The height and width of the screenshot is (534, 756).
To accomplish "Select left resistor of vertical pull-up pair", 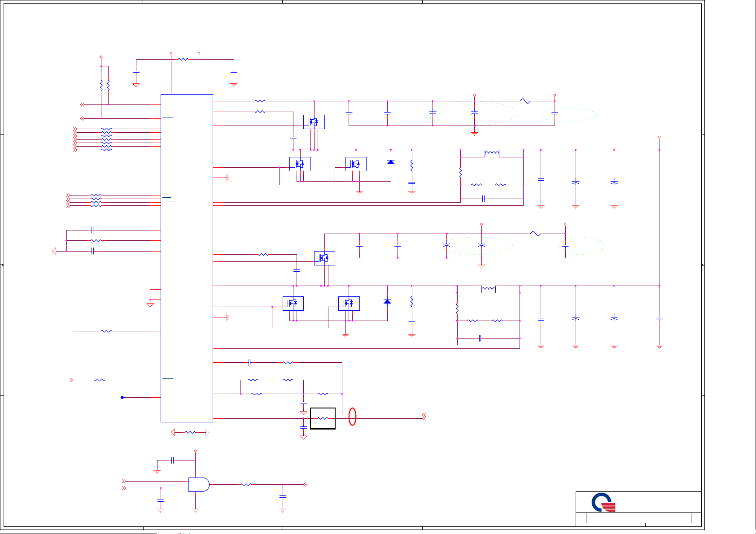I will pyautogui.click(x=101, y=85).
